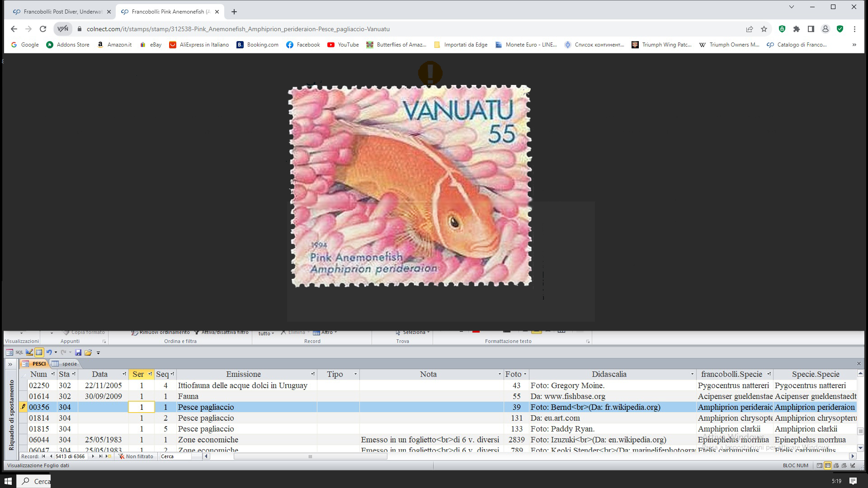Select Num cell 01814
This screenshot has height=488, width=868.
42,418
